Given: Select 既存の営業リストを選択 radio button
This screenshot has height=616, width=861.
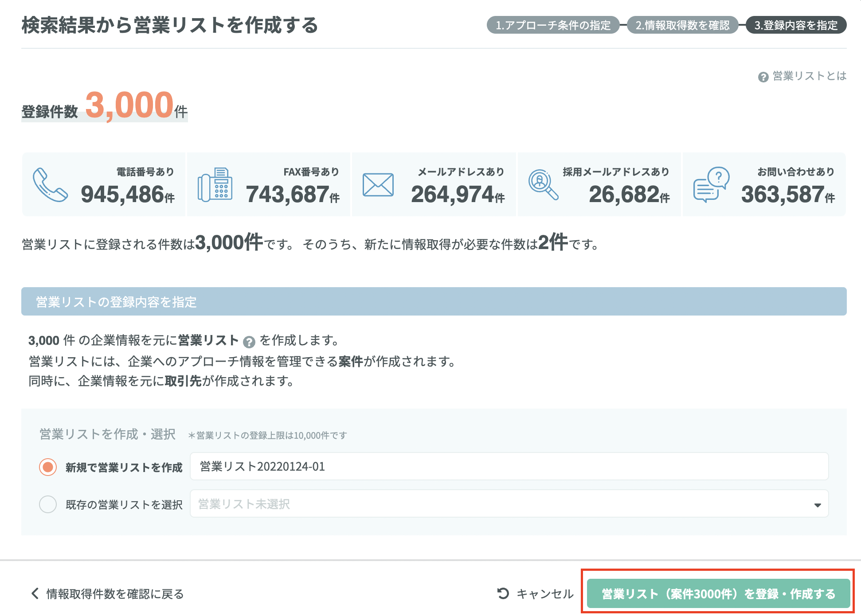Looking at the screenshot, I should click(x=48, y=504).
